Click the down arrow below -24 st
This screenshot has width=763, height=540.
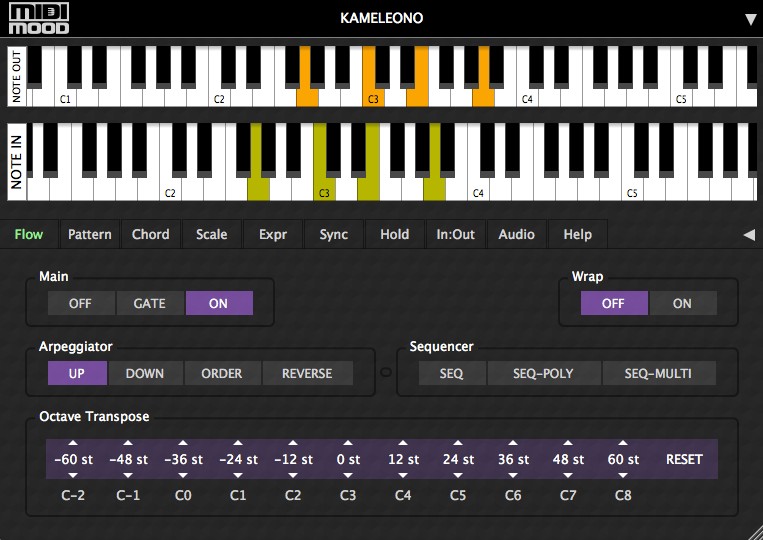coord(238,476)
